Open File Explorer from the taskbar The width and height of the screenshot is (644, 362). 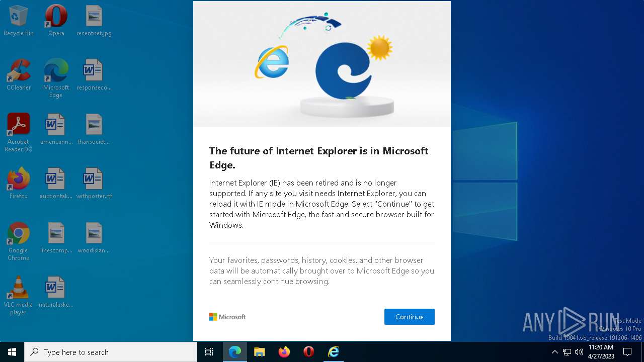[259, 352]
